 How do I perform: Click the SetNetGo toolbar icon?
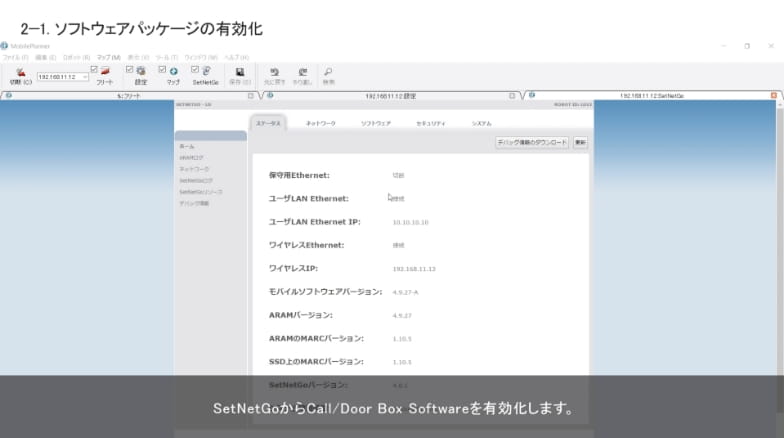click(x=206, y=71)
